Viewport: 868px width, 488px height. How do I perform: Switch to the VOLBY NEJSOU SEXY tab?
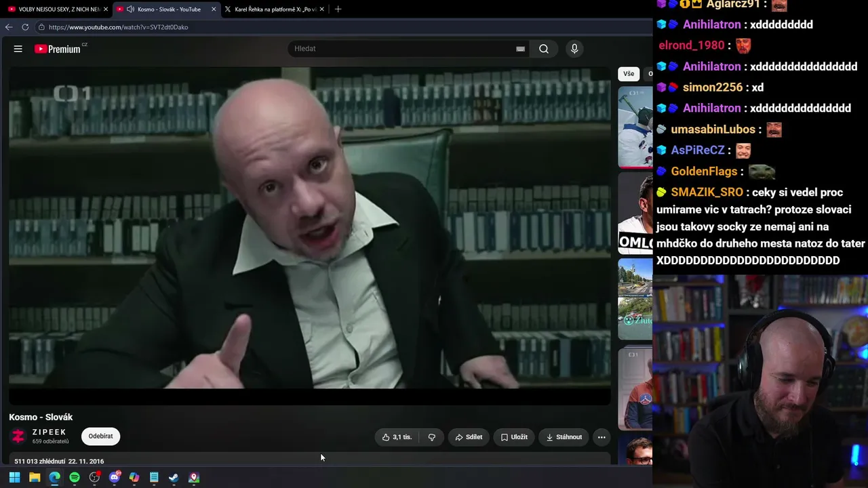57,9
